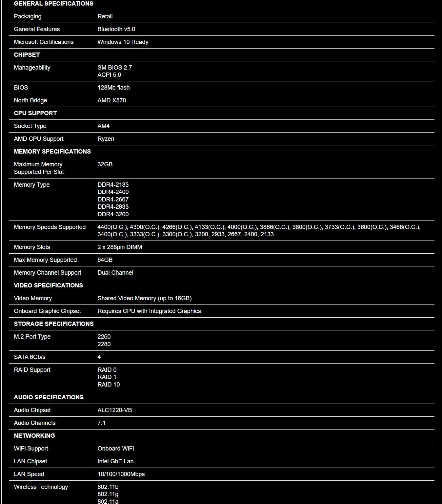
Task: Click the '10/100/1000Mbps' LAN speed value
Action: [x=121, y=474]
